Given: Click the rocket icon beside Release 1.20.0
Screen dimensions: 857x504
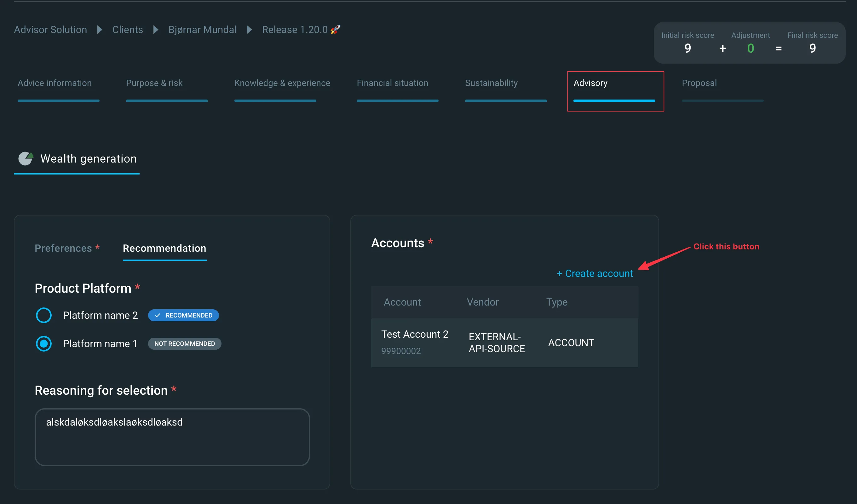Looking at the screenshot, I should [x=335, y=30].
